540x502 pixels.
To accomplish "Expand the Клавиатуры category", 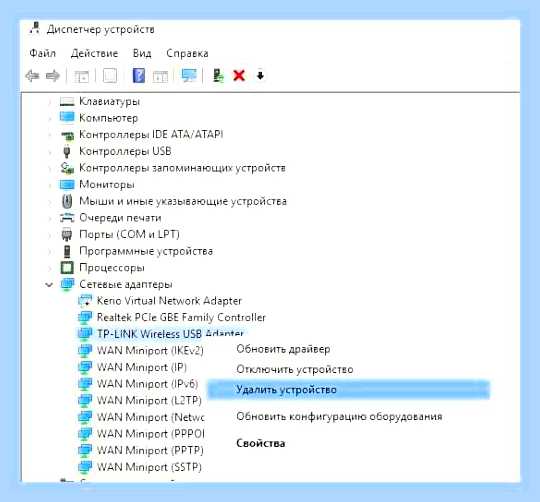I will point(50,102).
